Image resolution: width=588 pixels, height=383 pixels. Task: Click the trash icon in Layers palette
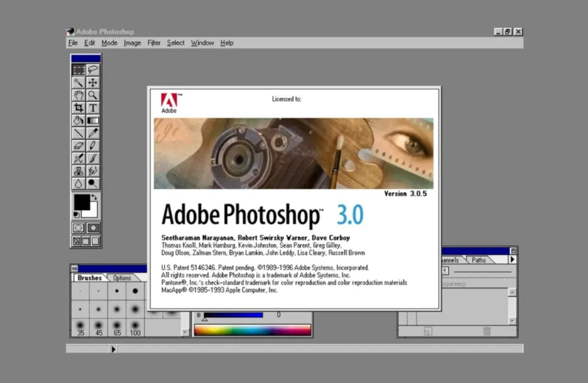pyautogui.click(x=486, y=331)
